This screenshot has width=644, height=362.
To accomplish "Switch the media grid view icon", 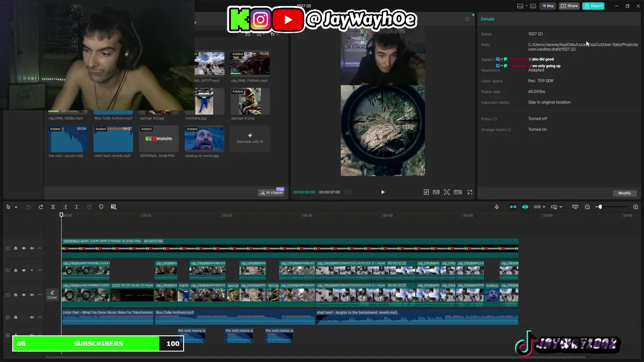I will [248, 34].
